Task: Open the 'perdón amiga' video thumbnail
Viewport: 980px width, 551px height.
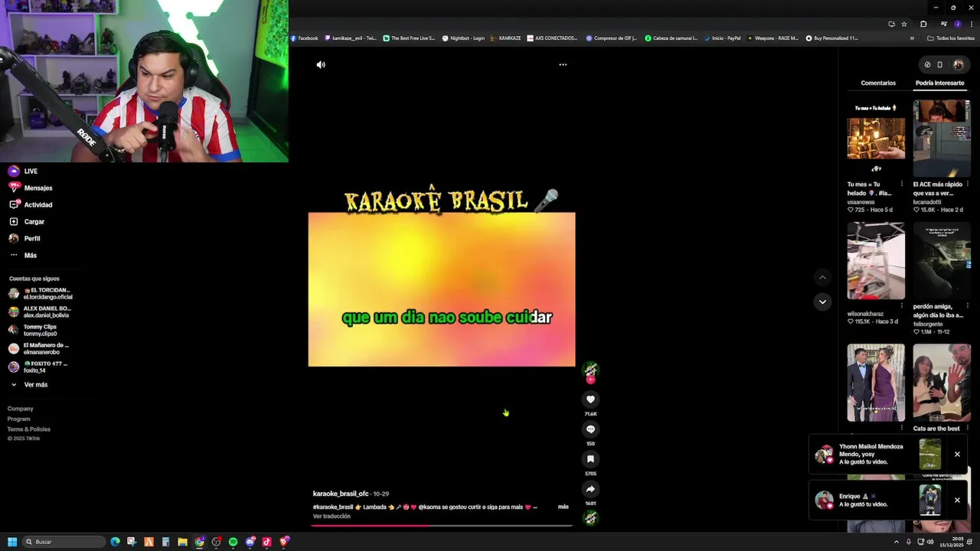Action: [942, 261]
